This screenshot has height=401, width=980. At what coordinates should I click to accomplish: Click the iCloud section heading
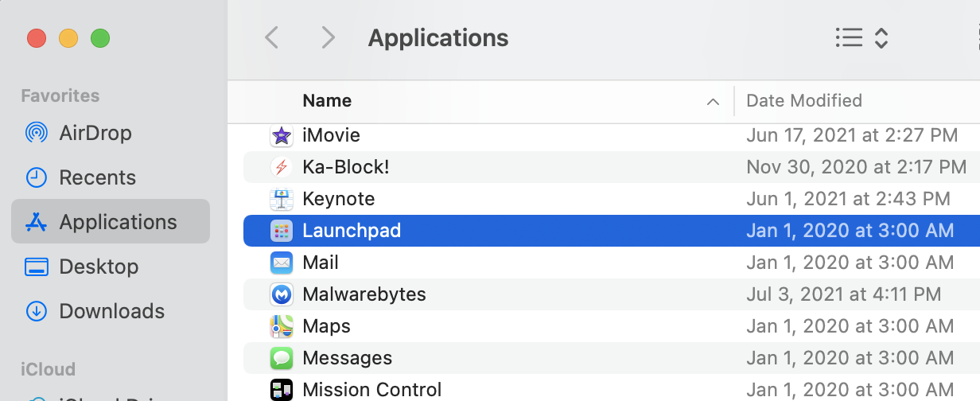[48, 369]
